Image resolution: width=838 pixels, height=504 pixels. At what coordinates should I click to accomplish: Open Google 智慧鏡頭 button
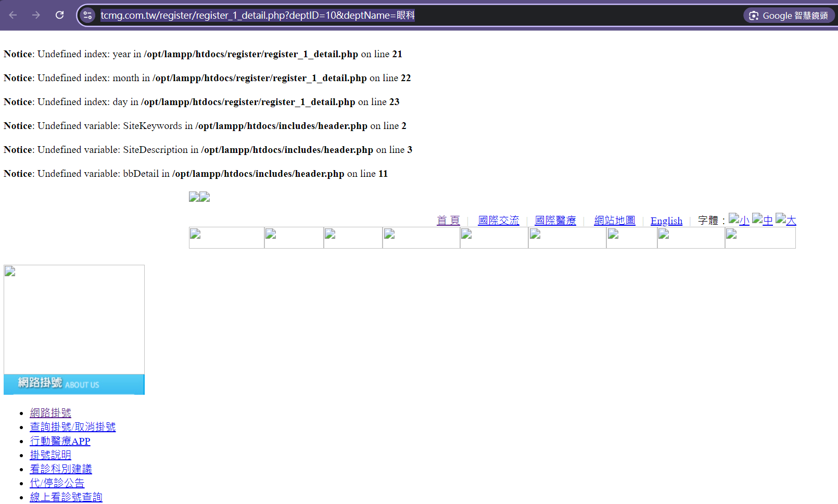click(789, 16)
